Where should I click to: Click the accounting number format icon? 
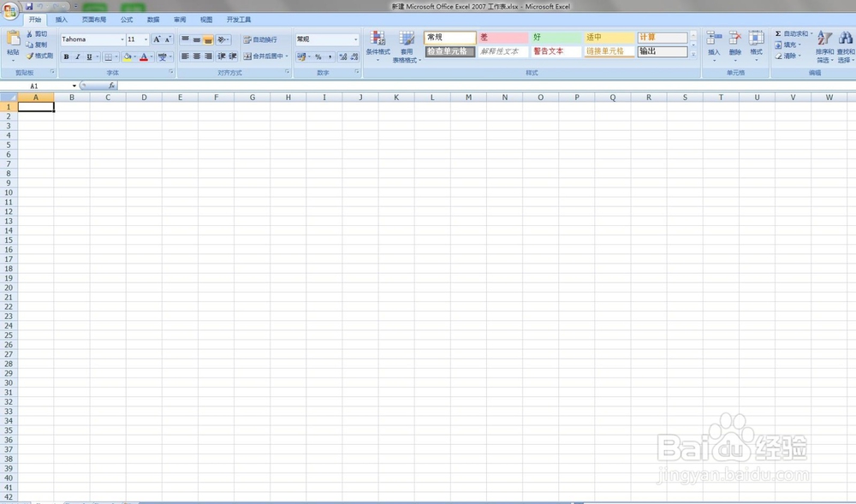click(x=300, y=56)
